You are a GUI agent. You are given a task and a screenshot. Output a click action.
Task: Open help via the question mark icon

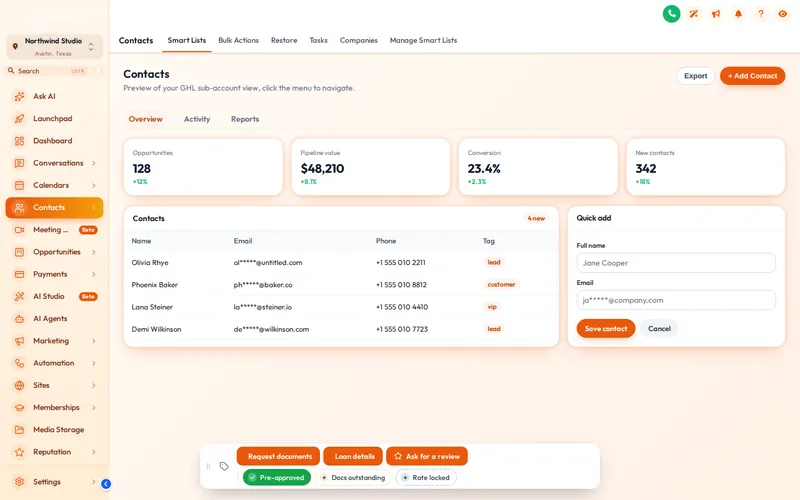761,14
